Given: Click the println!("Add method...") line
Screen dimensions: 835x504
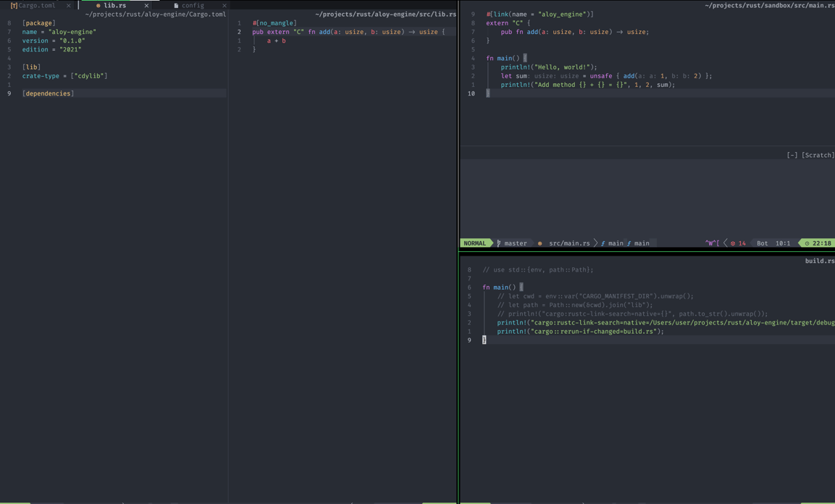Looking at the screenshot, I should [x=587, y=85].
